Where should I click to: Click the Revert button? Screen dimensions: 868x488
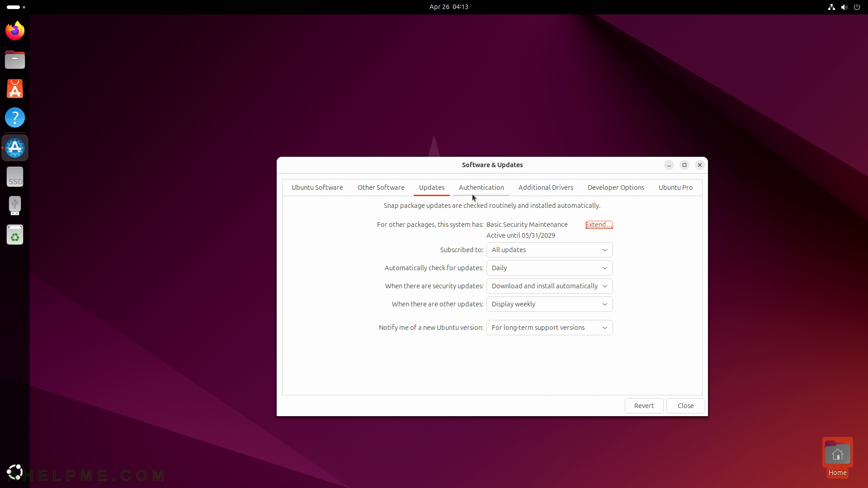(x=644, y=406)
